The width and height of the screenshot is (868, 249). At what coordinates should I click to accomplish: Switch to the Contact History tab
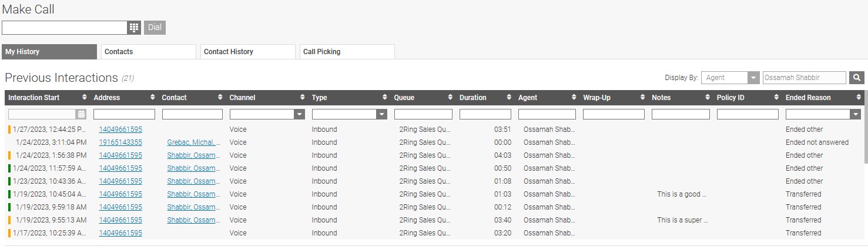[x=247, y=52]
